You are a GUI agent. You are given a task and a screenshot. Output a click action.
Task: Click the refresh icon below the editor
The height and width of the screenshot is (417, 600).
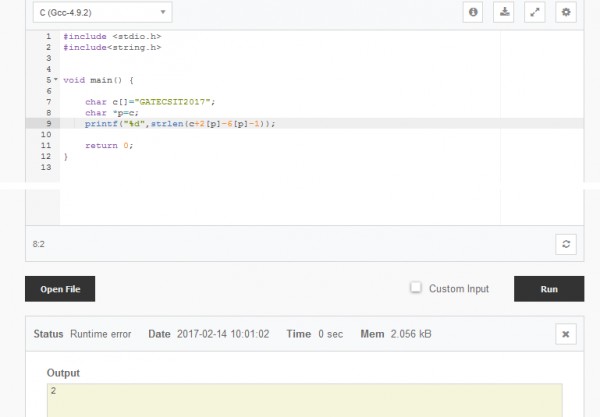point(566,243)
